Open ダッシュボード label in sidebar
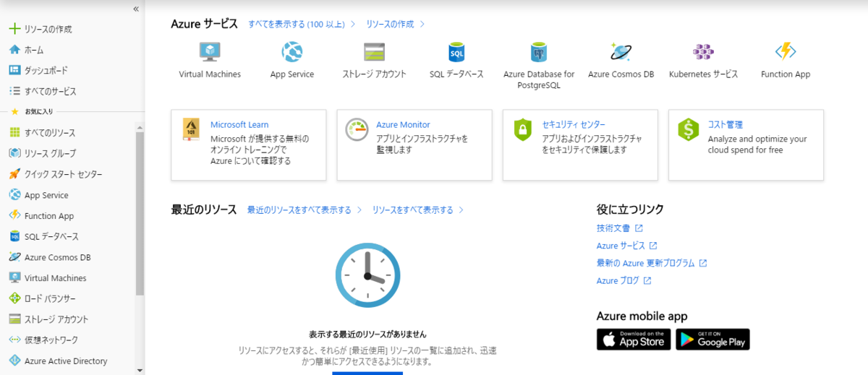Image resolution: width=868 pixels, height=375 pixels. (46, 70)
